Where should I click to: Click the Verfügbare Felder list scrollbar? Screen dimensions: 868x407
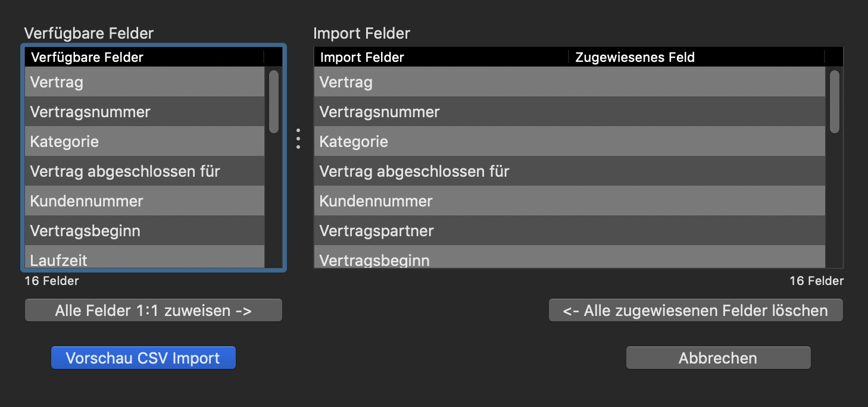274,101
